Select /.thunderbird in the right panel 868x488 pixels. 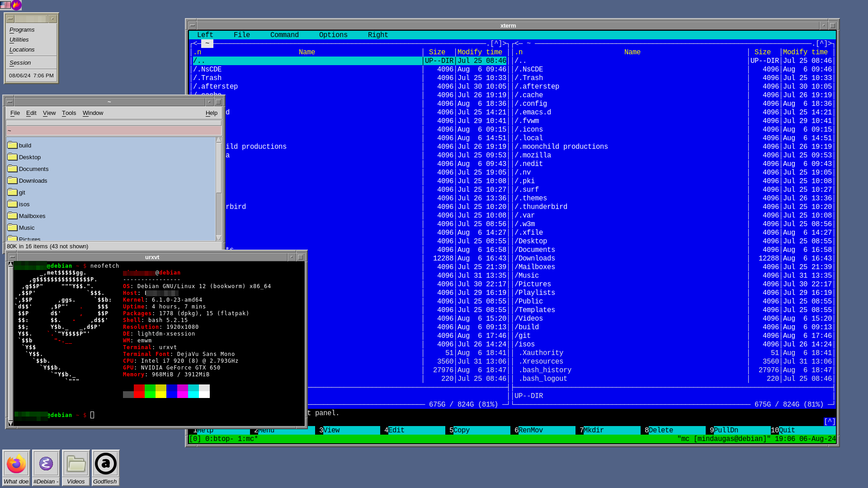point(674,207)
